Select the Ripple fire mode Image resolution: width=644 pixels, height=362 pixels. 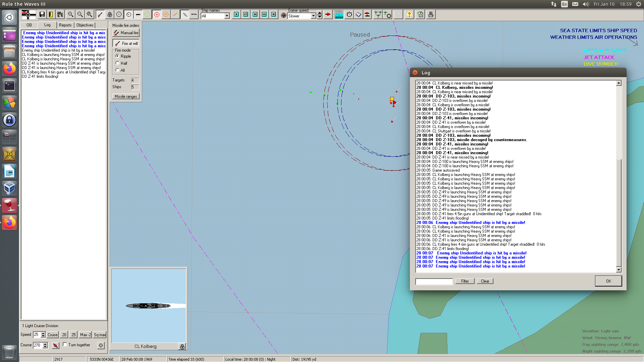pos(117,56)
